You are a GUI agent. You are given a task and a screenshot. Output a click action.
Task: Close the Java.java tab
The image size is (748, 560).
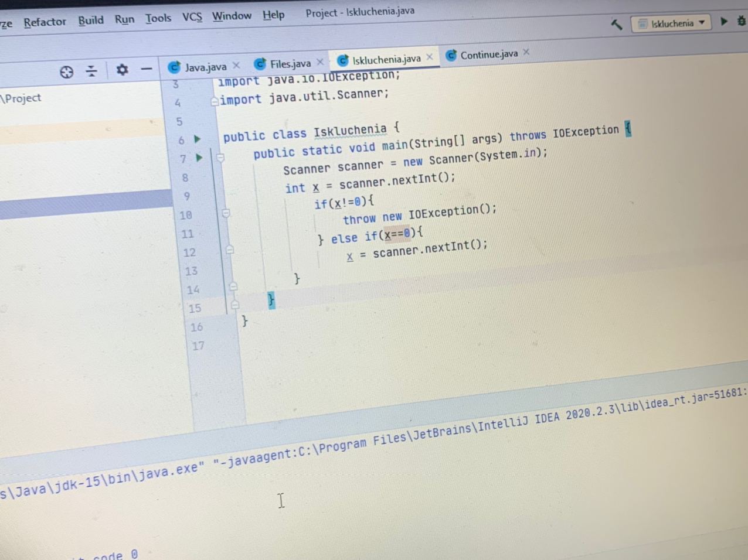(236, 65)
